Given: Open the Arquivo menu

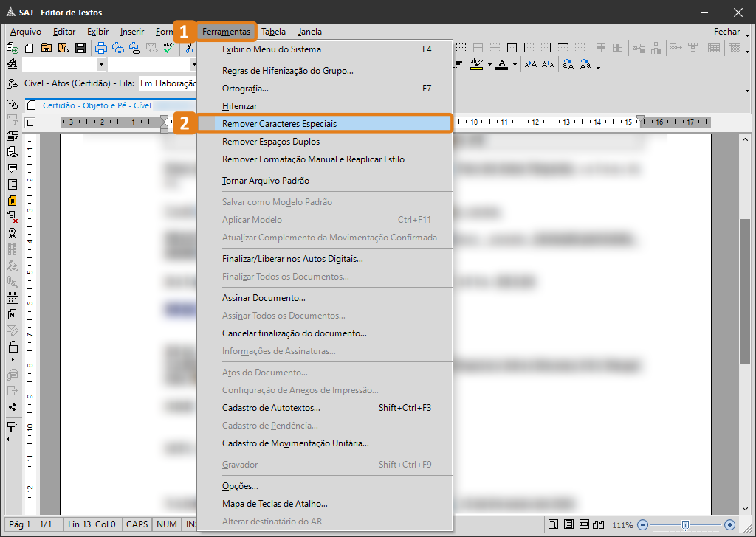Looking at the screenshot, I should point(26,32).
